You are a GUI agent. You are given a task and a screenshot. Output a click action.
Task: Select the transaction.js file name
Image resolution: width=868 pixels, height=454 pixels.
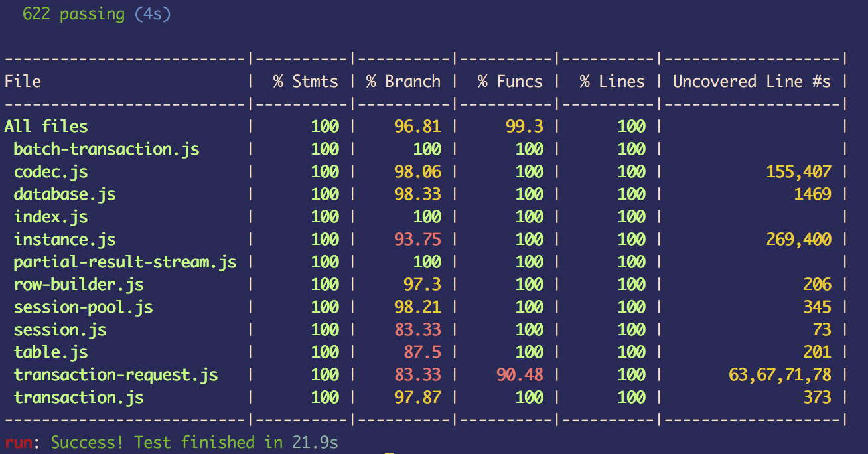click(x=78, y=398)
